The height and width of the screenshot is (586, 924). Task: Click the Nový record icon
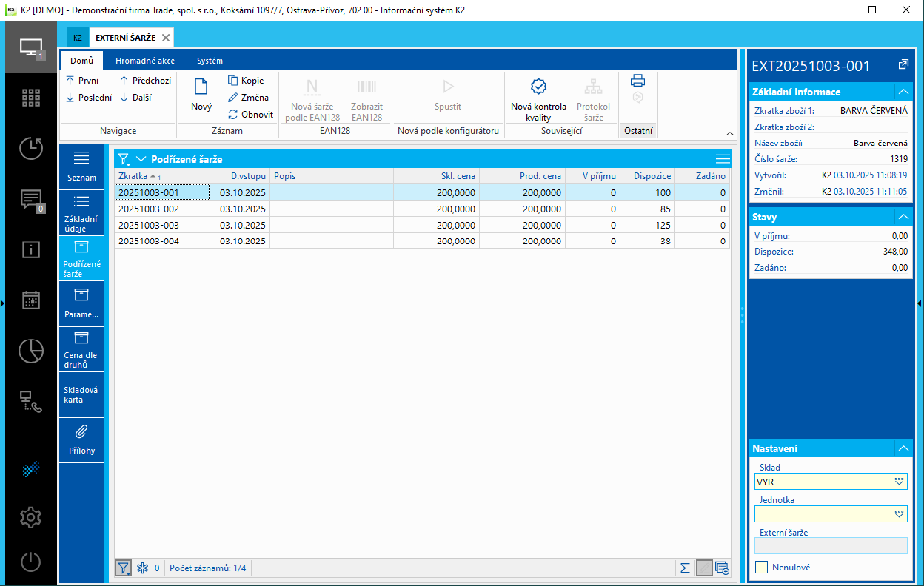pos(201,87)
